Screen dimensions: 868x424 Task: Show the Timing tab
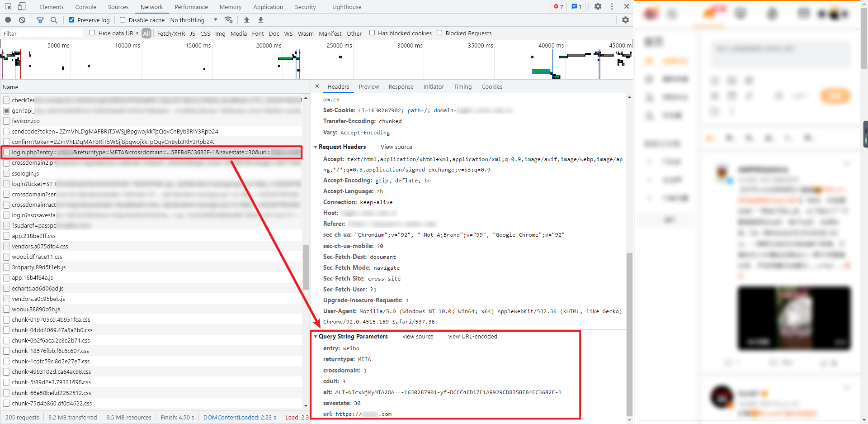tap(462, 87)
